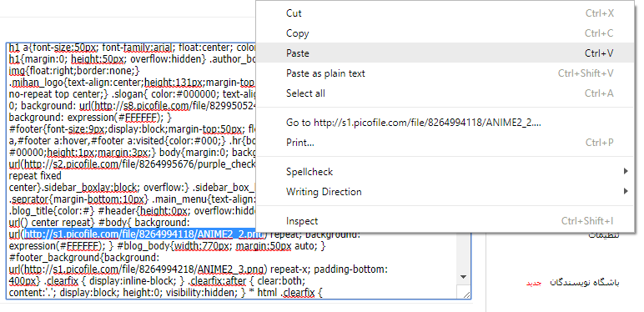Click the 'repeat fixed' line

[x=35, y=176]
